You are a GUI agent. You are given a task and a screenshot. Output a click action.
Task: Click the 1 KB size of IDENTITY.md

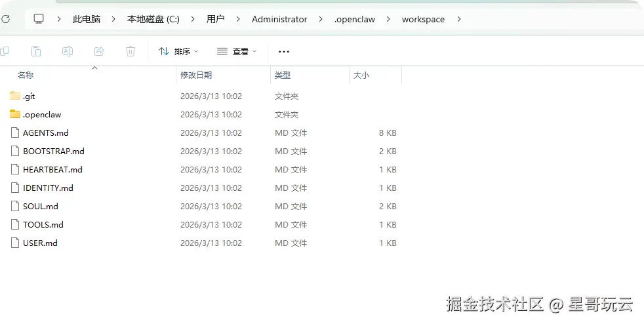point(388,188)
